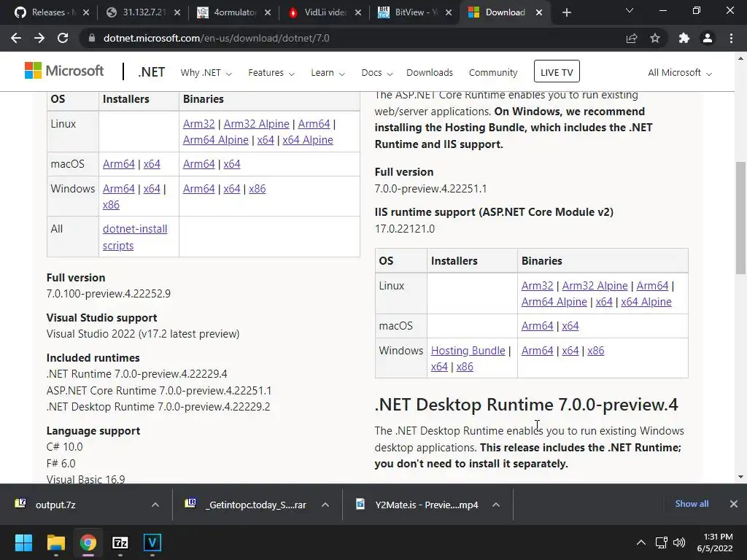Close the BitView tab
Screen dimensions: 747x560
pos(449,12)
